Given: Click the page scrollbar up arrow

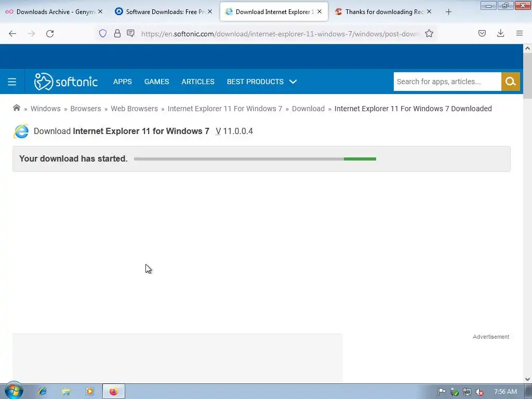Looking at the screenshot, I should click(527, 48).
